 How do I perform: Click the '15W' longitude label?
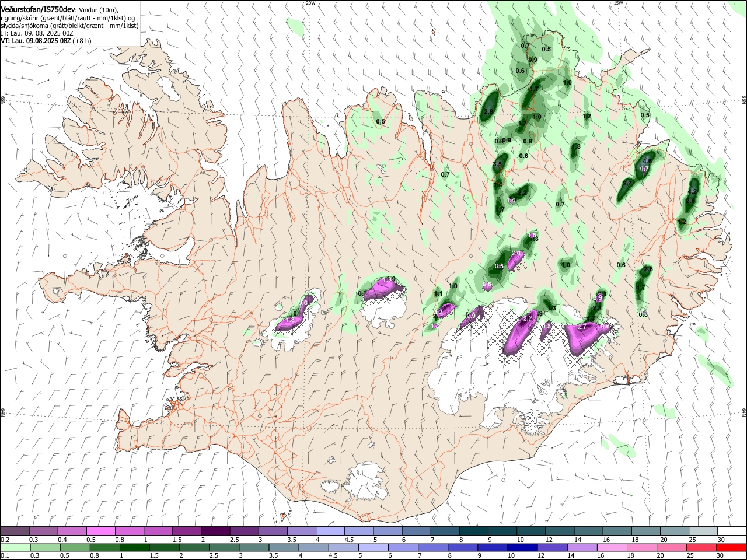[618, 3]
